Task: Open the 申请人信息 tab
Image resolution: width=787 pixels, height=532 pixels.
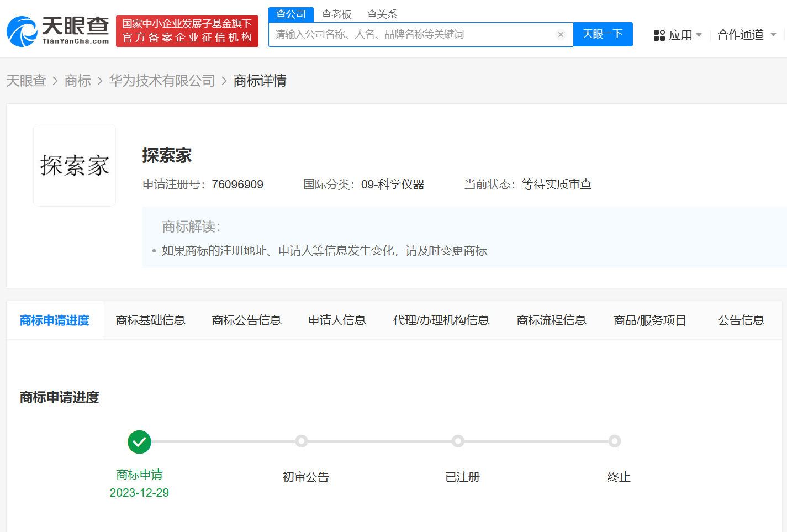Action: click(337, 320)
